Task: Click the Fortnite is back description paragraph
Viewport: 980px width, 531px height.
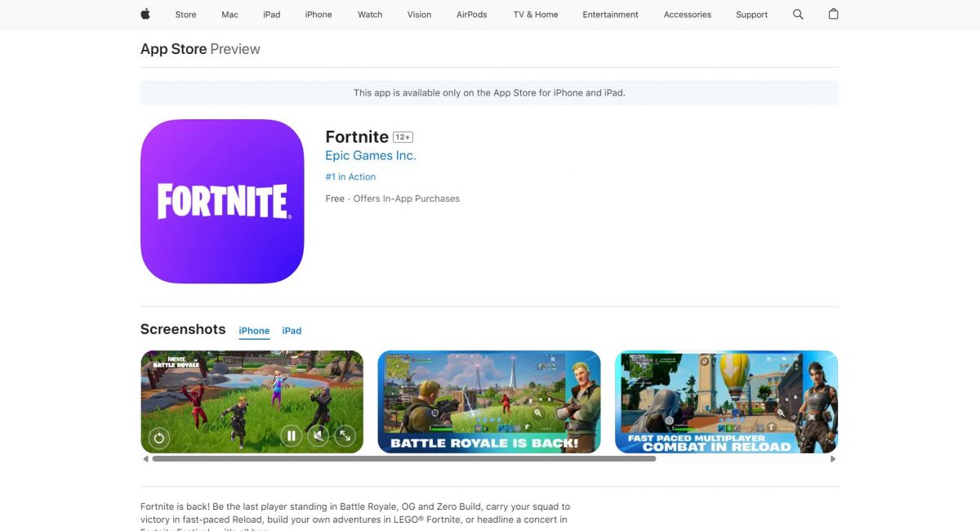Action: 355,518
